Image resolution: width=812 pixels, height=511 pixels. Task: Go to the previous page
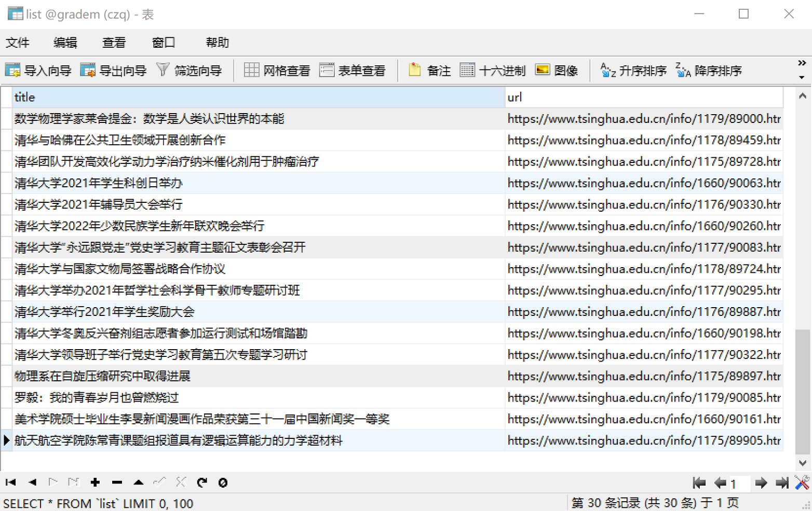click(720, 483)
